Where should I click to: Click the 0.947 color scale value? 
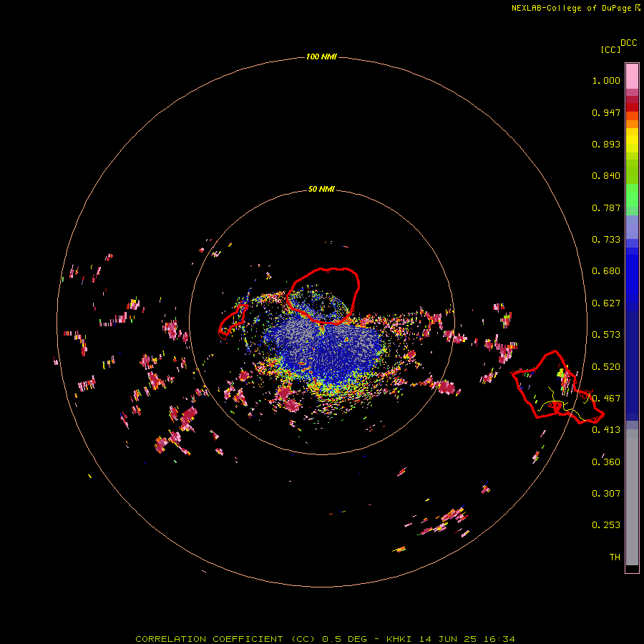pos(606,112)
